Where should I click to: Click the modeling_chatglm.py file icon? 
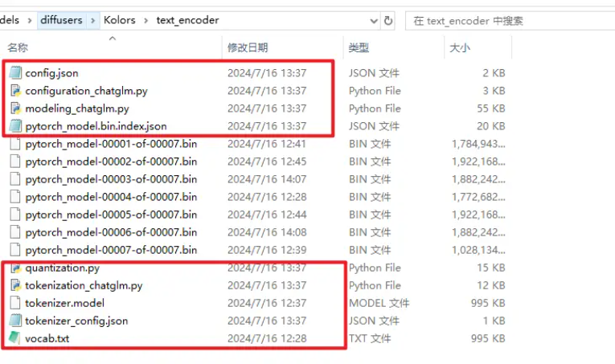coord(16,108)
